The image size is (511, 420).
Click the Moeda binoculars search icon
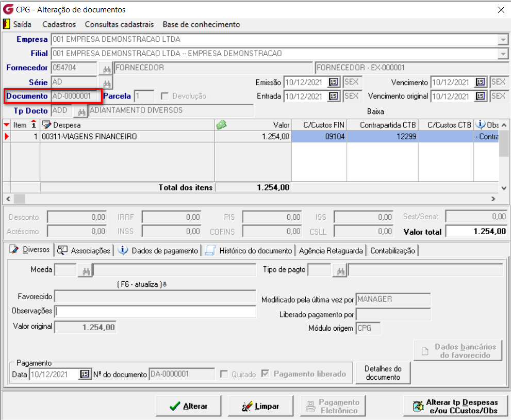(86, 271)
